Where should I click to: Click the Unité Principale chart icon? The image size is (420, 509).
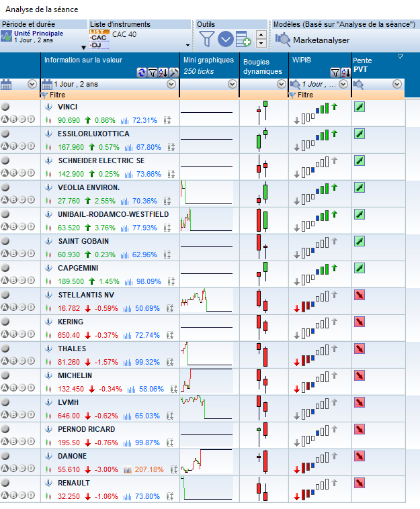6,36
